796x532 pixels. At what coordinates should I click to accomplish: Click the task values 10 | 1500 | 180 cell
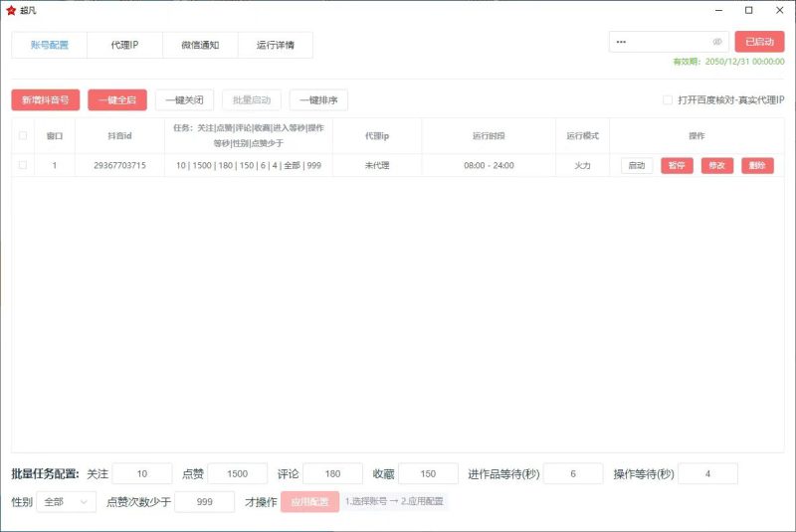249,165
